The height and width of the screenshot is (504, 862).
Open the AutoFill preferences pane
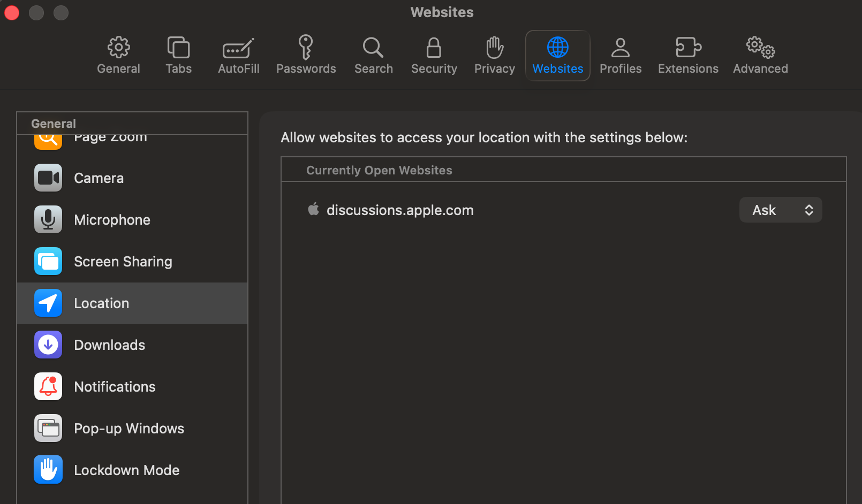[x=238, y=55]
